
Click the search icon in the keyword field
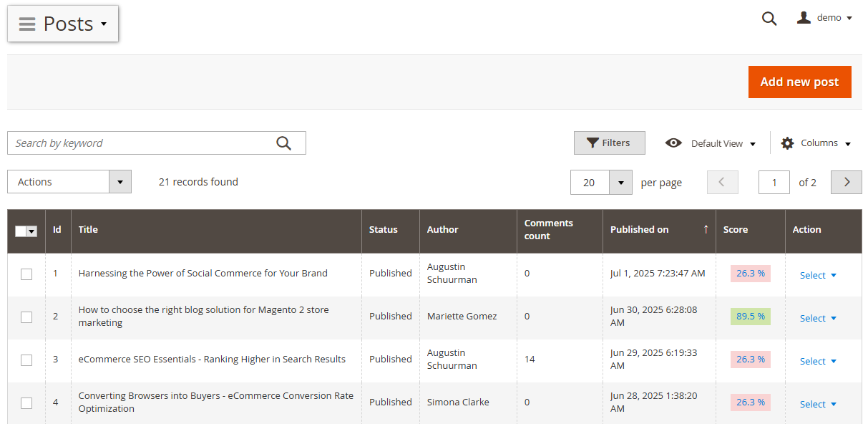283,143
